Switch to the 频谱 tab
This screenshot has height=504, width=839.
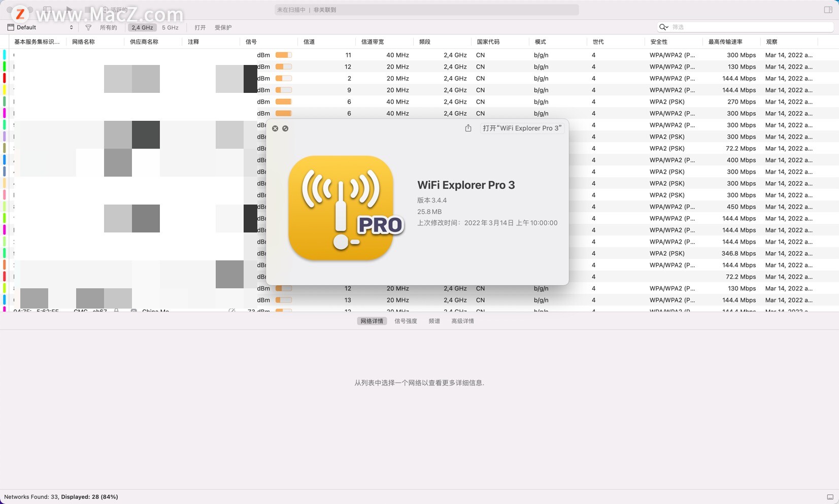434,321
